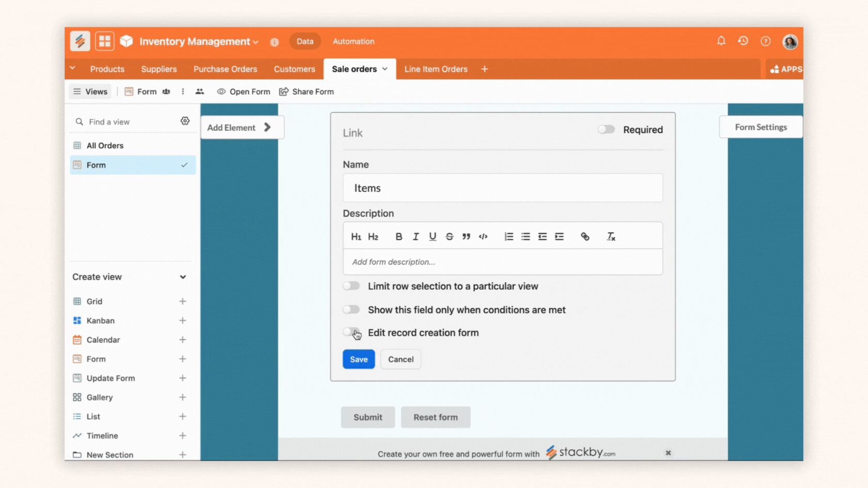Apply strikethrough in description toolbar
This screenshot has width=868, height=488.
[x=449, y=237]
